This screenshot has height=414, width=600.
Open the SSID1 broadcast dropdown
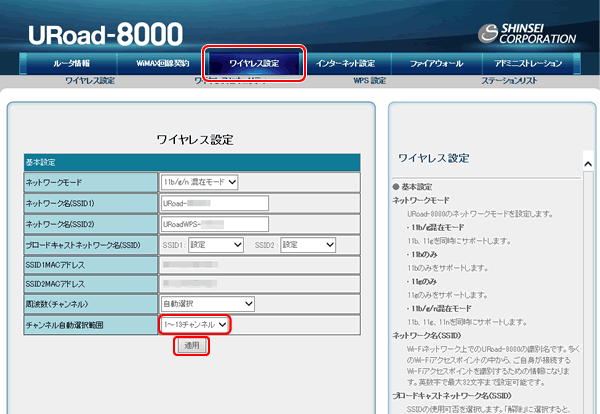(x=216, y=245)
